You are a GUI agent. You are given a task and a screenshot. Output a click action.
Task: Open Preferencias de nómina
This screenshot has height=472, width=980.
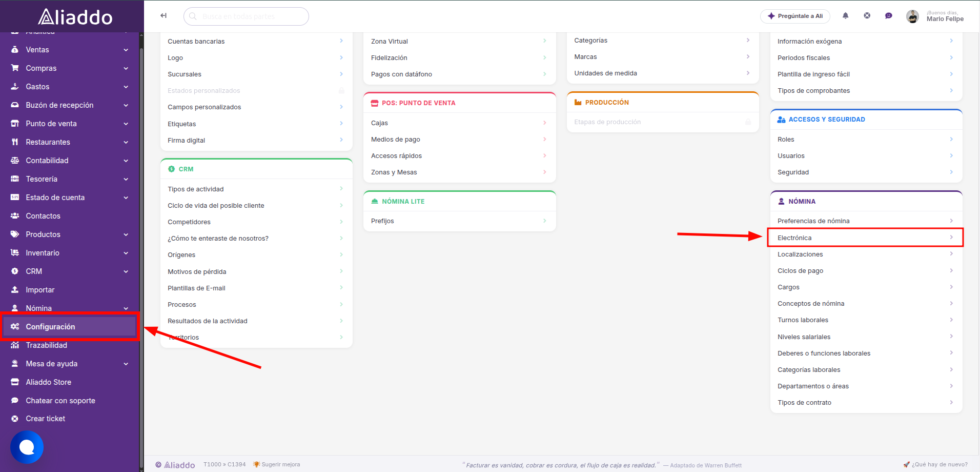pos(866,221)
